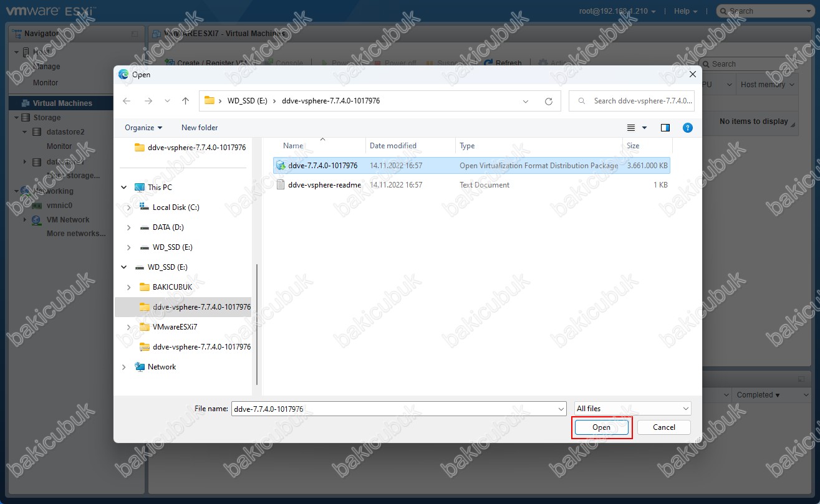Click Edge icon in dialog title
The height and width of the screenshot is (504, 820).
(x=123, y=75)
